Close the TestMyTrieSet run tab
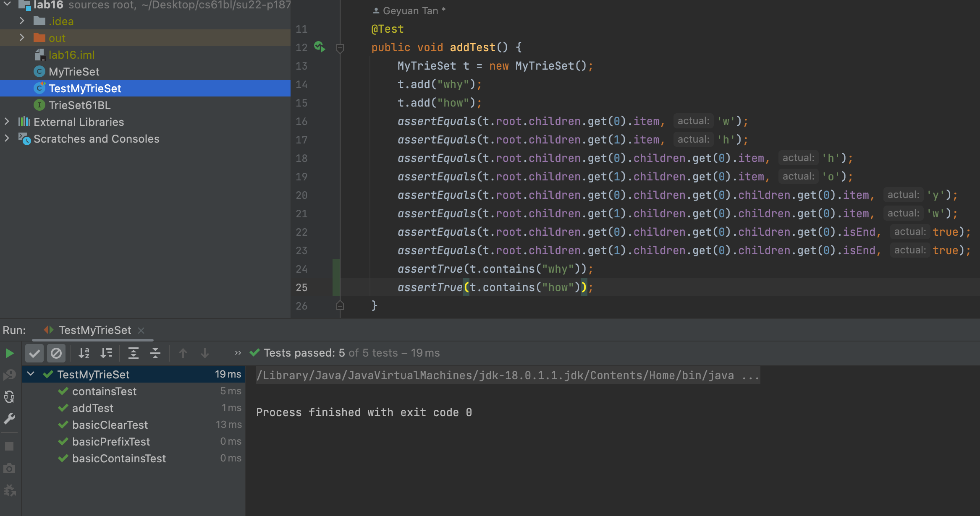Viewport: 980px width, 516px height. point(141,331)
